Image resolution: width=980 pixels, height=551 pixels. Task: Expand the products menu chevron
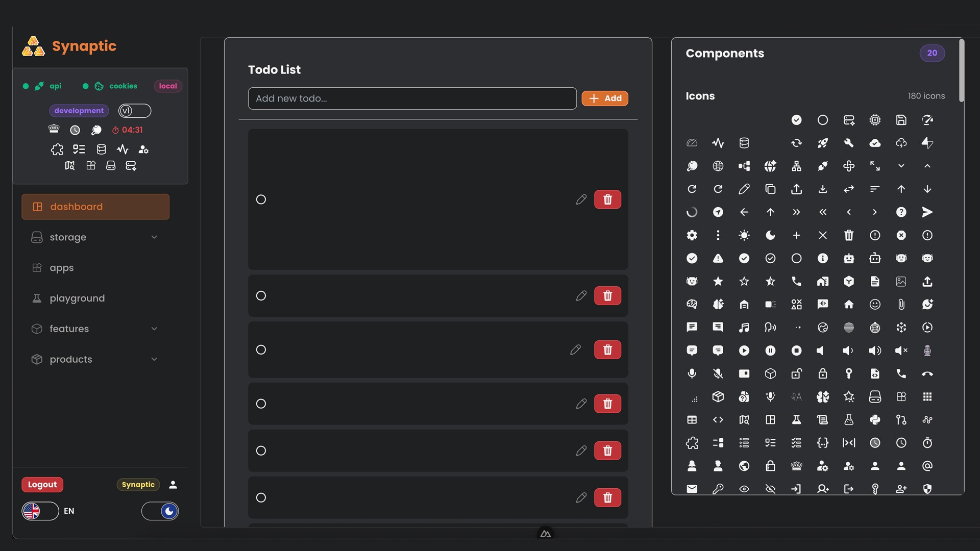154,360
